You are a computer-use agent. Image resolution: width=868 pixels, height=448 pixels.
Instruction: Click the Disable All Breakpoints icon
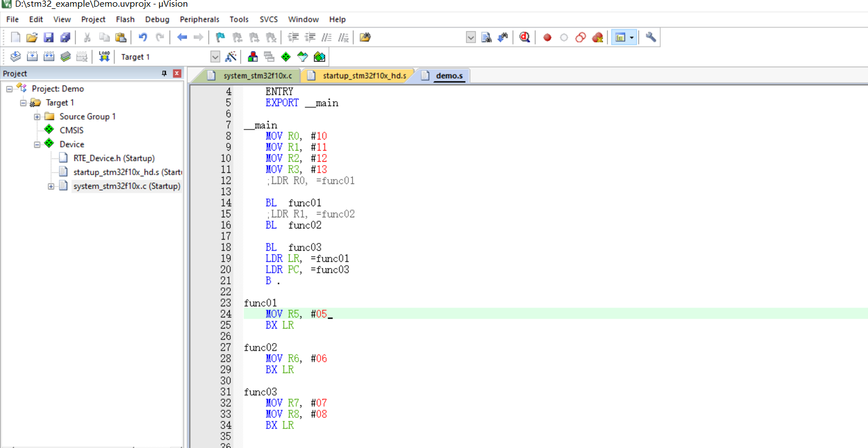pyautogui.click(x=581, y=37)
